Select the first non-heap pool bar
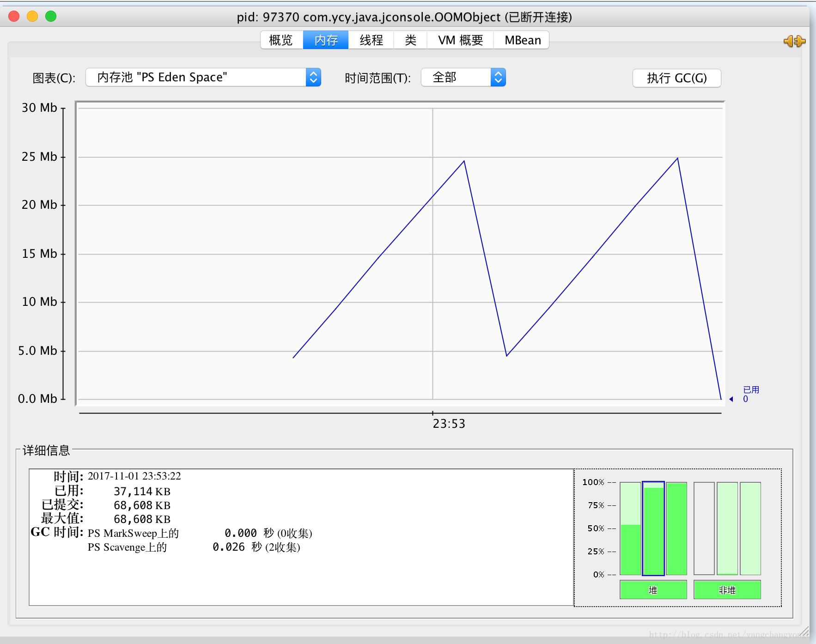This screenshot has height=644, width=816. tap(704, 529)
